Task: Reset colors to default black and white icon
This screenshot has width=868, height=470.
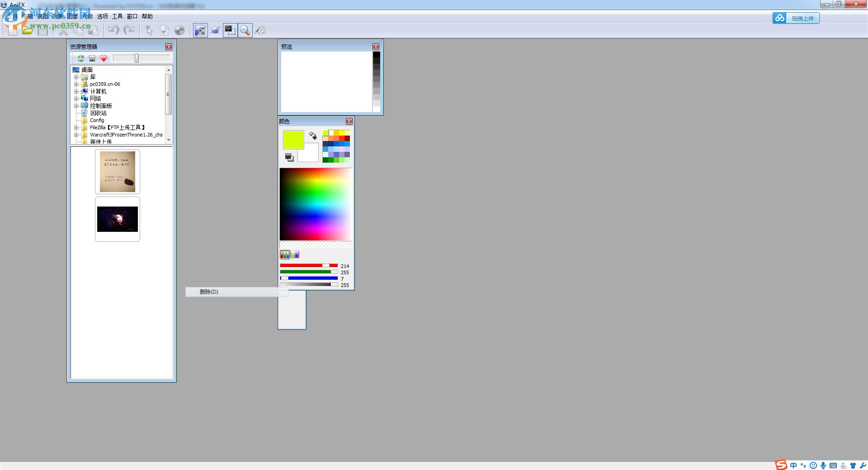Action: 289,157
